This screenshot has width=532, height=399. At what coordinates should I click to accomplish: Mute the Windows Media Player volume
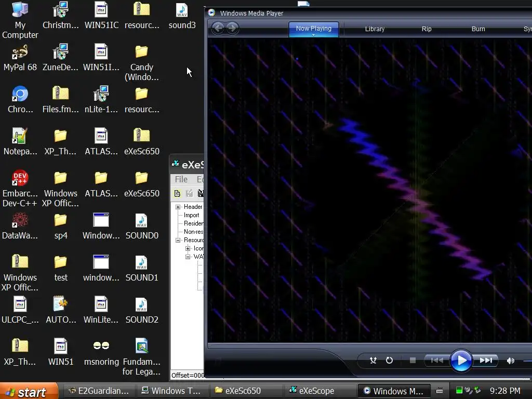click(510, 361)
